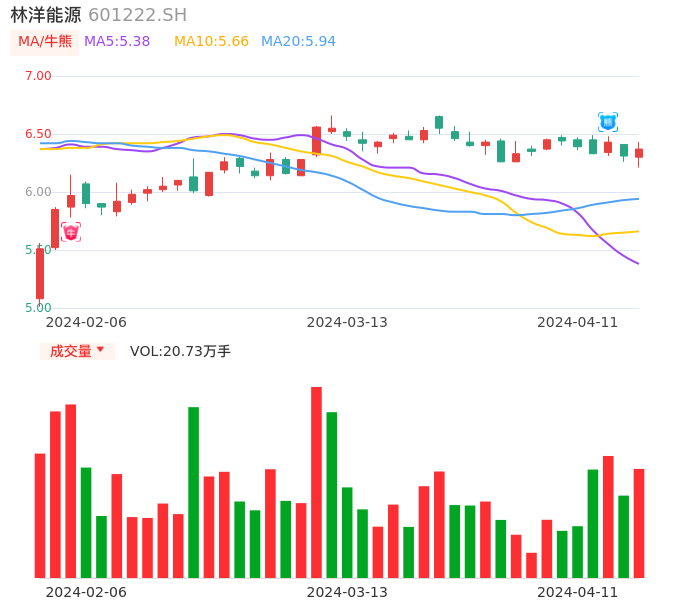The height and width of the screenshot is (606, 686).
Task: Click the MA5:5.38 legend label
Action: point(117,42)
